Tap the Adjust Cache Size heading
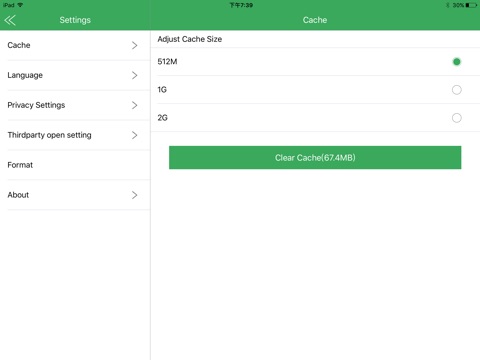 click(190, 39)
